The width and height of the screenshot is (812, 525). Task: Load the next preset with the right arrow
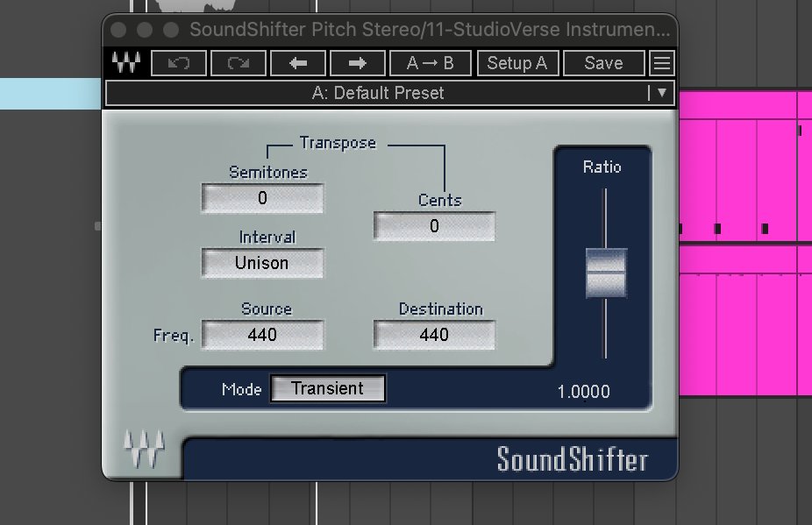[x=357, y=62]
